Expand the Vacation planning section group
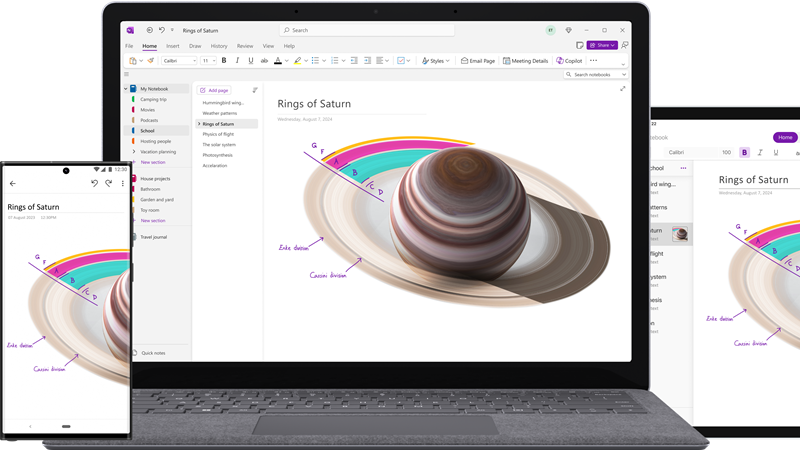The image size is (800, 450). (x=133, y=151)
